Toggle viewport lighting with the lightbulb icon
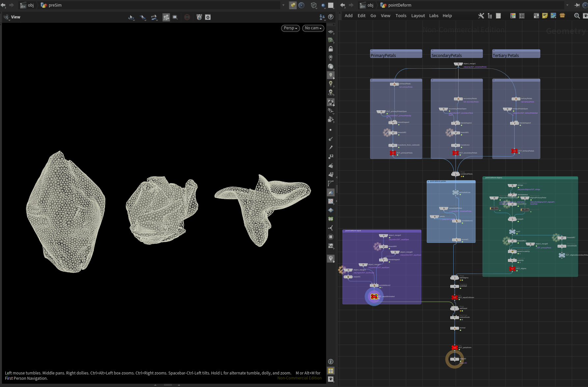 tap(330, 74)
